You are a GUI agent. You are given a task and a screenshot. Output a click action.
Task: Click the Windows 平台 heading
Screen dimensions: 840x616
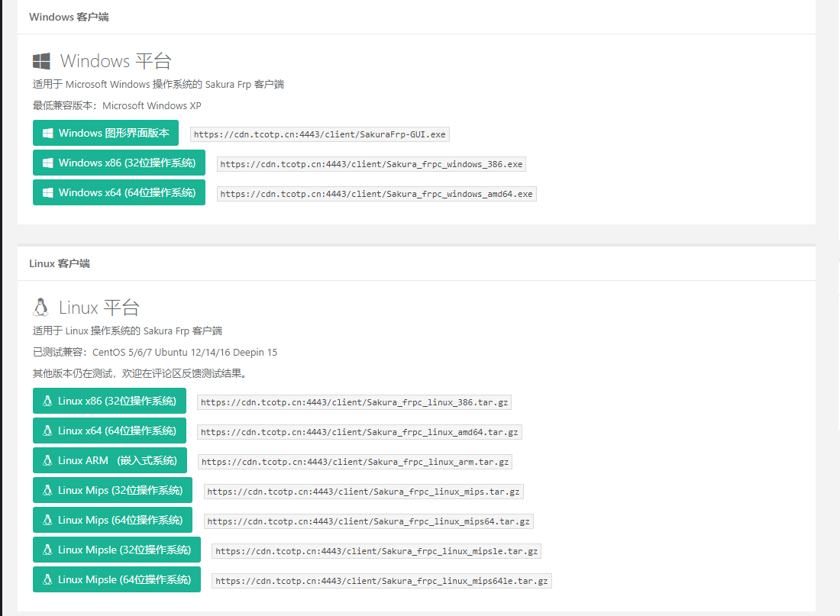click(116, 61)
